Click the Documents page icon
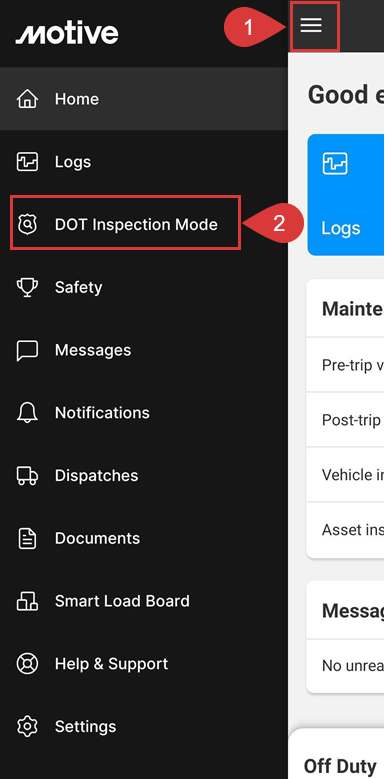The height and width of the screenshot is (779, 385). [x=27, y=539]
